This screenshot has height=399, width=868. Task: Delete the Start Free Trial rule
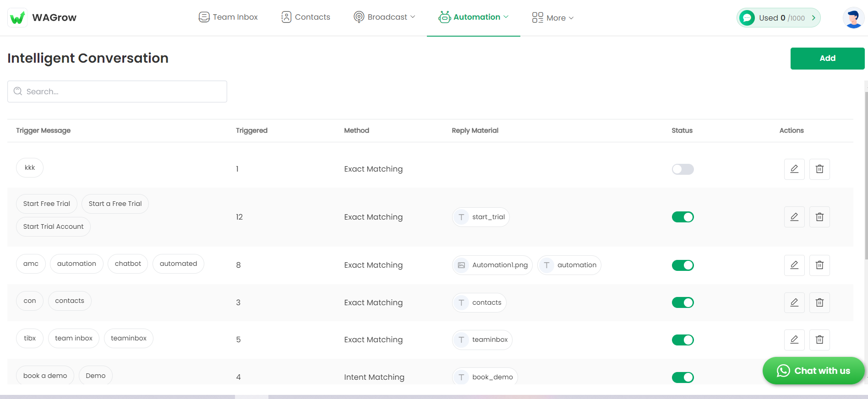point(819,217)
